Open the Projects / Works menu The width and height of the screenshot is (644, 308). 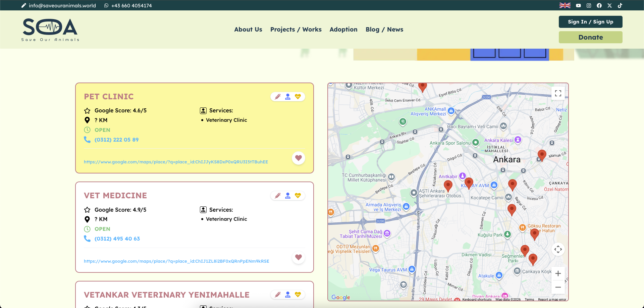[296, 30]
